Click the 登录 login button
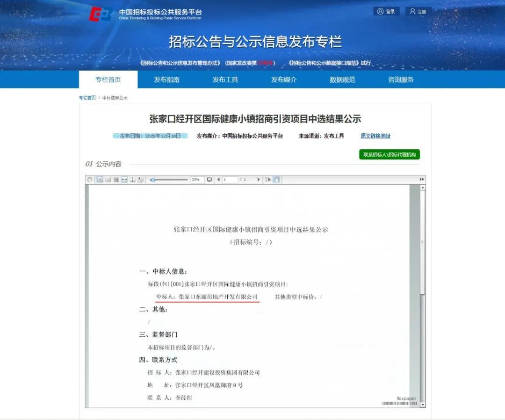Image resolution: width=505 pixels, height=420 pixels. 386,12
